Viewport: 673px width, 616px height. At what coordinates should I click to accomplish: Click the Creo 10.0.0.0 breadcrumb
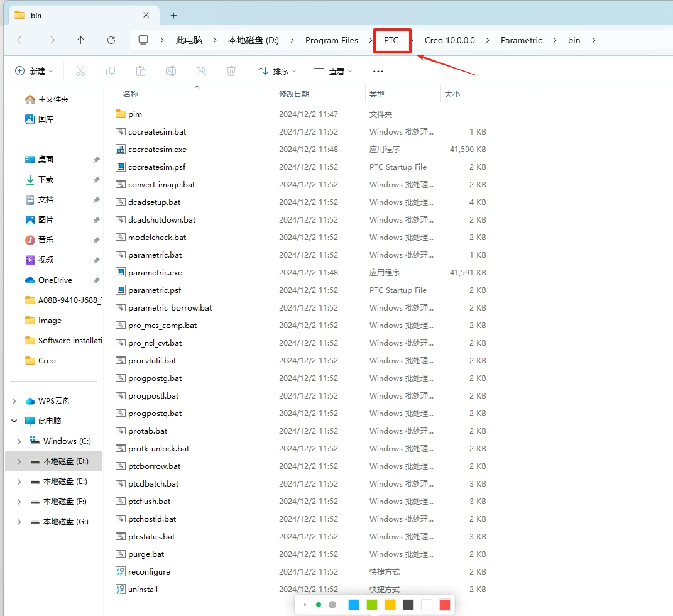449,40
